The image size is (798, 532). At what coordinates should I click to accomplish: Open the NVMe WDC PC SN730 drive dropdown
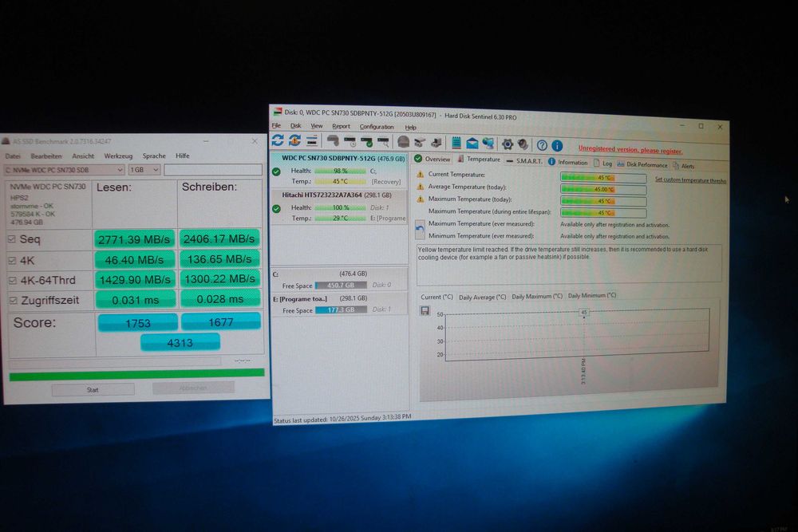[x=64, y=170]
